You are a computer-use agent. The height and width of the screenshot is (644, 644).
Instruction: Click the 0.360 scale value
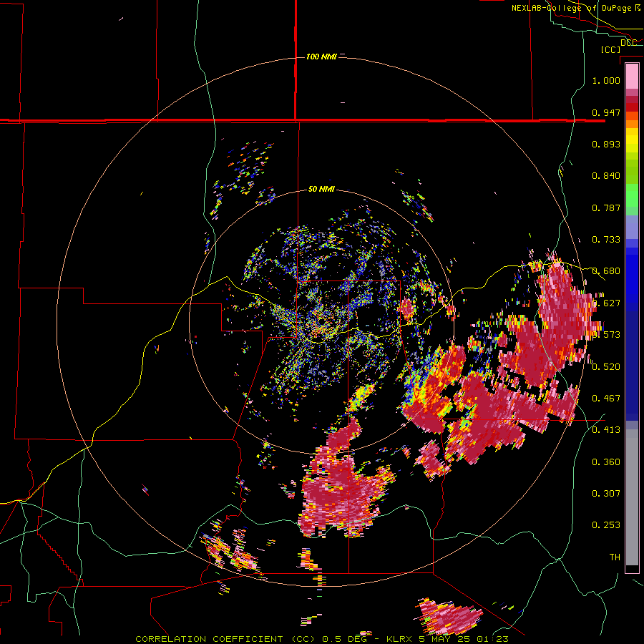(606, 462)
